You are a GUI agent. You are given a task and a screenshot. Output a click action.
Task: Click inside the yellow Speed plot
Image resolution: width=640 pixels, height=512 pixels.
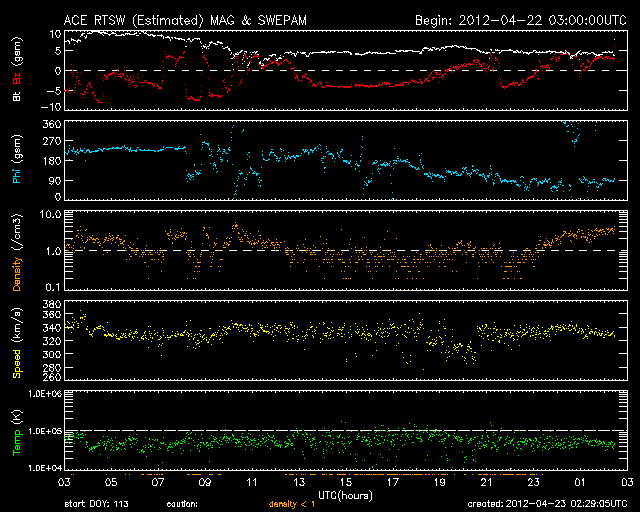346,340
